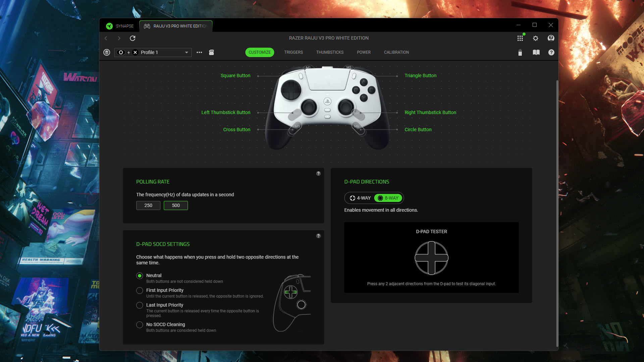The width and height of the screenshot is (644, 362).
Task: Open the Razer modules grid icon
Action: point(520,38)
